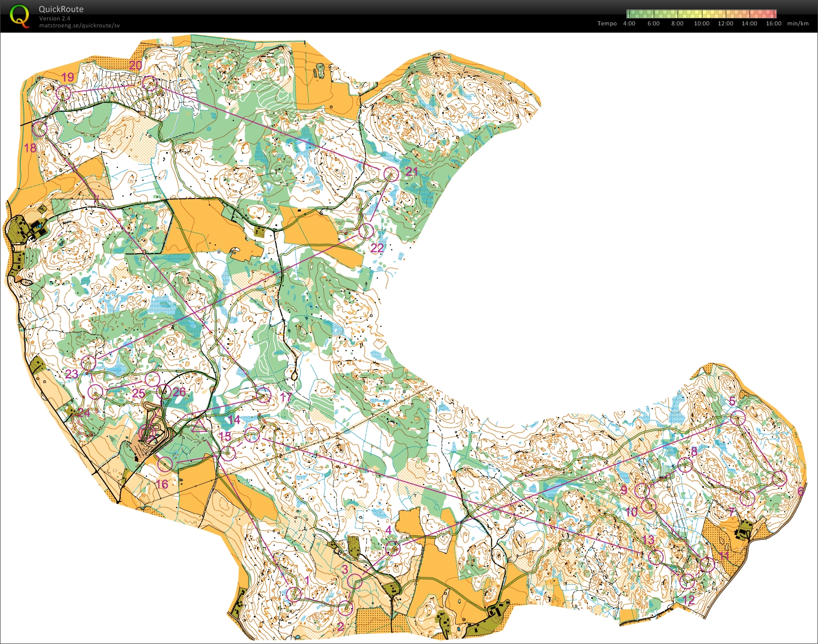Click control point 18 near the map's upper left

tap(39, 129)
